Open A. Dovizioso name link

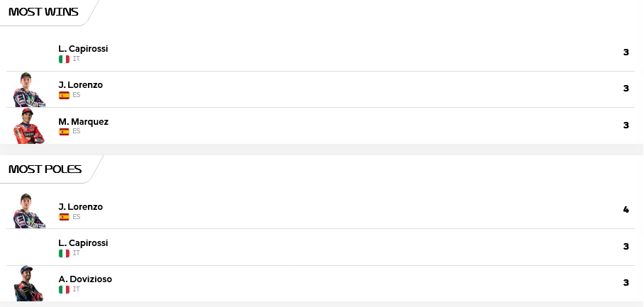85,279
